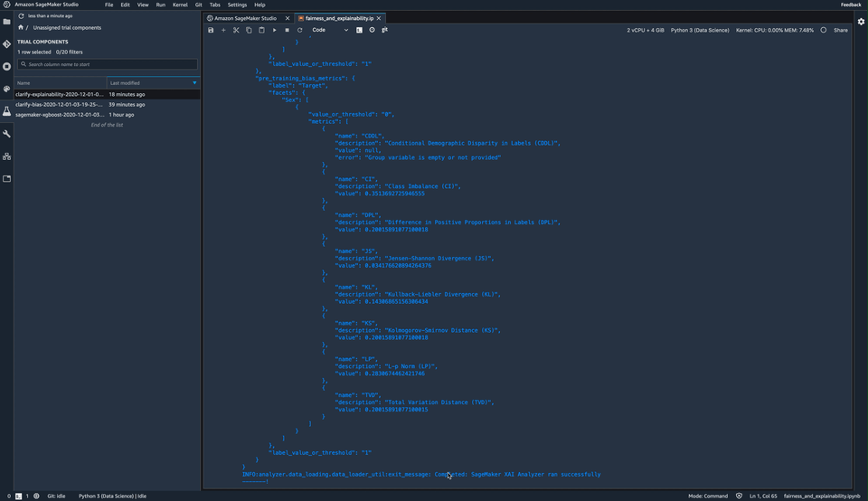Click the search column name input field

[108, 64]
